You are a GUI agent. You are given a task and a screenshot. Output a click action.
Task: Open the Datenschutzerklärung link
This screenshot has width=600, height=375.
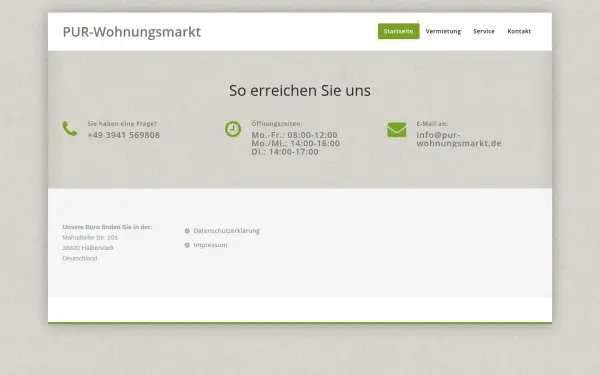227,231
